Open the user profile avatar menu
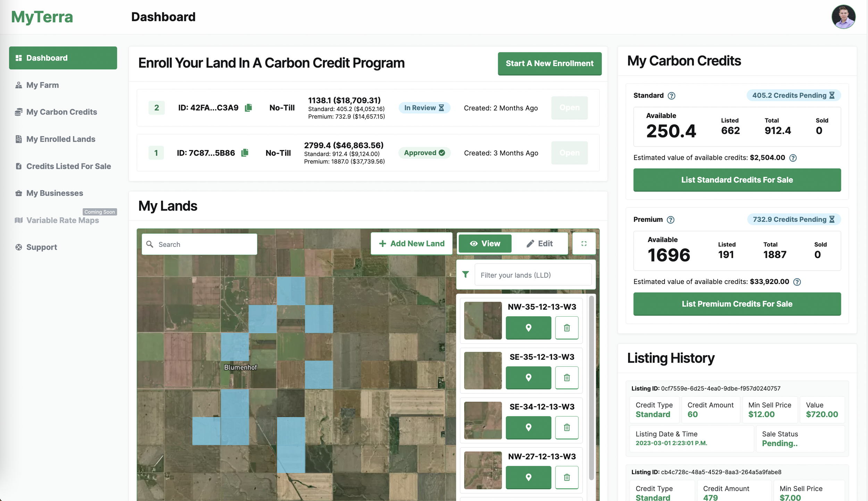This screenshot has height=501, width=868. (x=843, y=17)
